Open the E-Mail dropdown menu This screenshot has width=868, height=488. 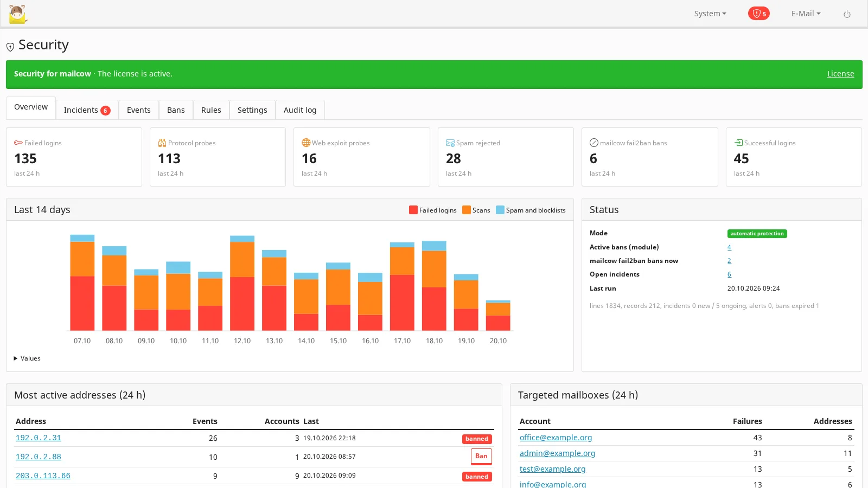click(806, 14)
